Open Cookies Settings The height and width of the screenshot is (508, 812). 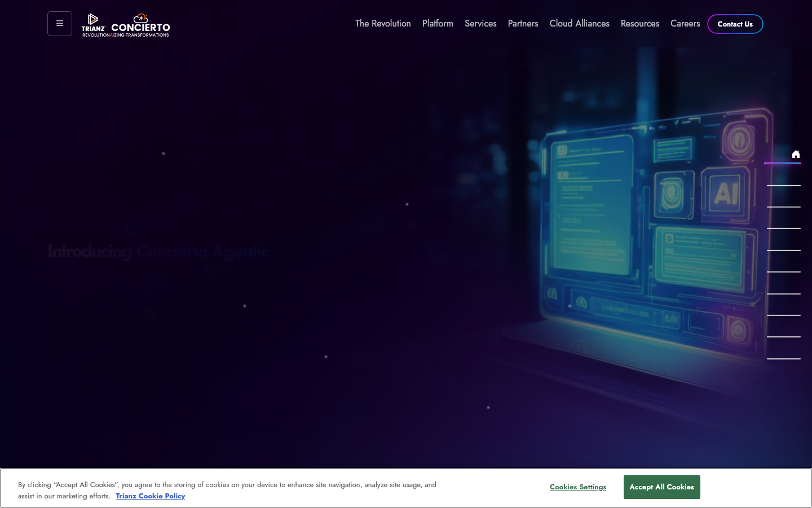coord(578,487)
